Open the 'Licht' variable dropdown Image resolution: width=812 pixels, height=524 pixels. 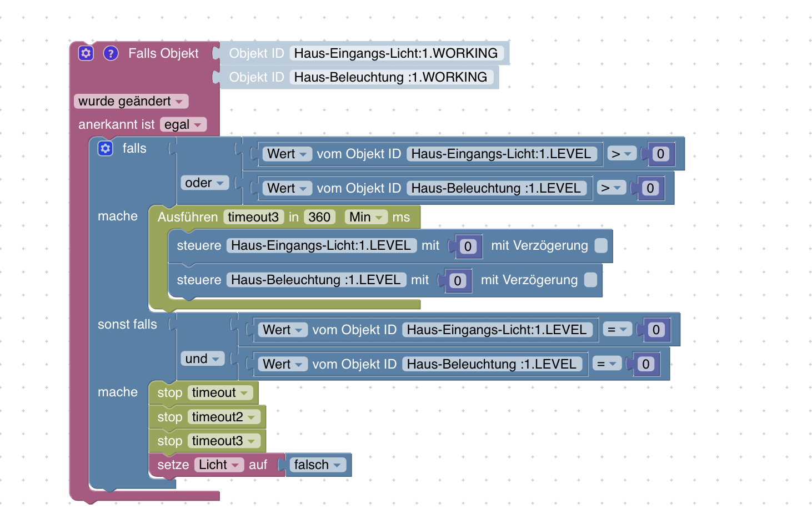219,465
